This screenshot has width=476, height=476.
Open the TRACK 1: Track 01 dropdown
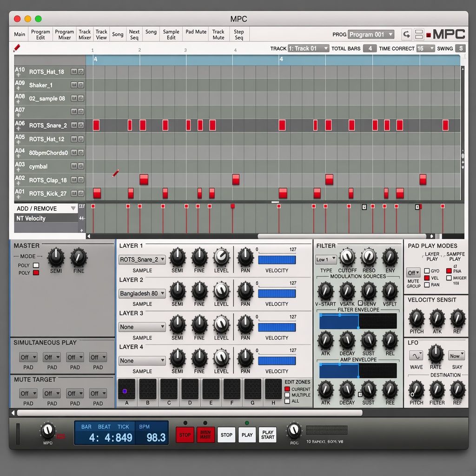pos(308,48)
